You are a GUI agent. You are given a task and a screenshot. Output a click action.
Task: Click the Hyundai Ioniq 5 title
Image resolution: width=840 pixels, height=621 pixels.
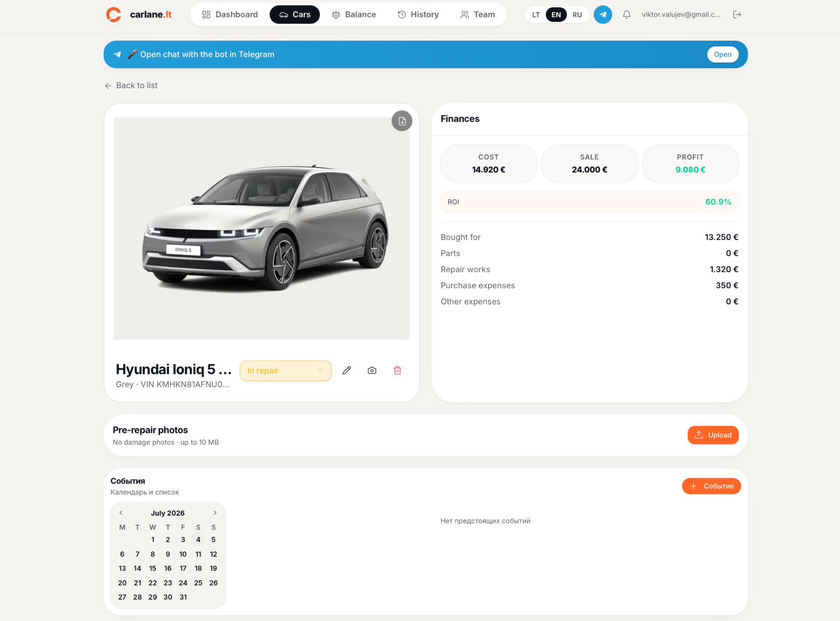(x=174, y=370)
